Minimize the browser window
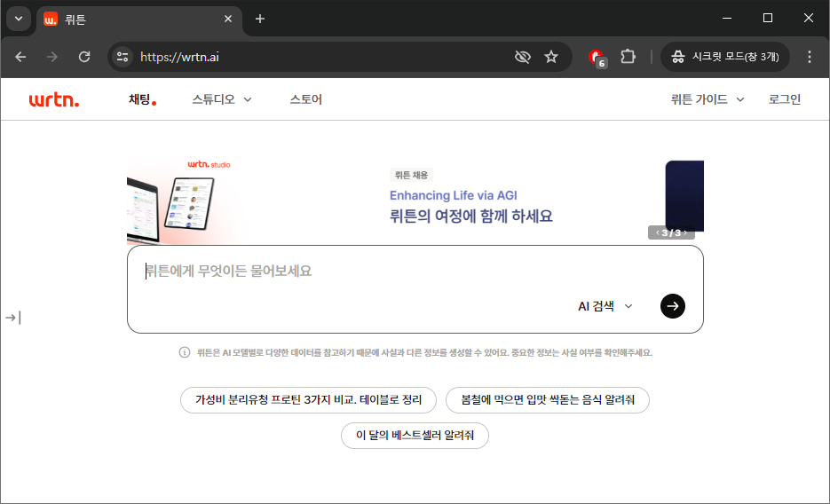Image resolution: width=830 pixels, height=504 pixels. pos(727,19)
